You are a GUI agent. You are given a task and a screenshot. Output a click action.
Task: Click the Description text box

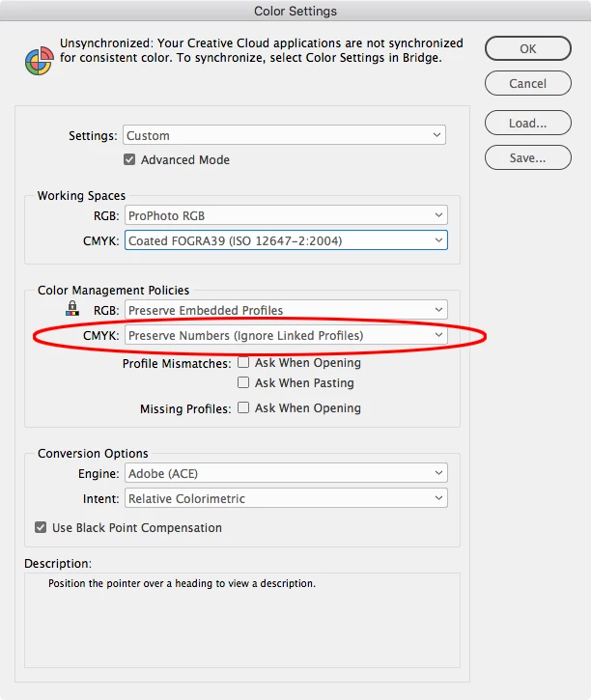coord(242,621)
